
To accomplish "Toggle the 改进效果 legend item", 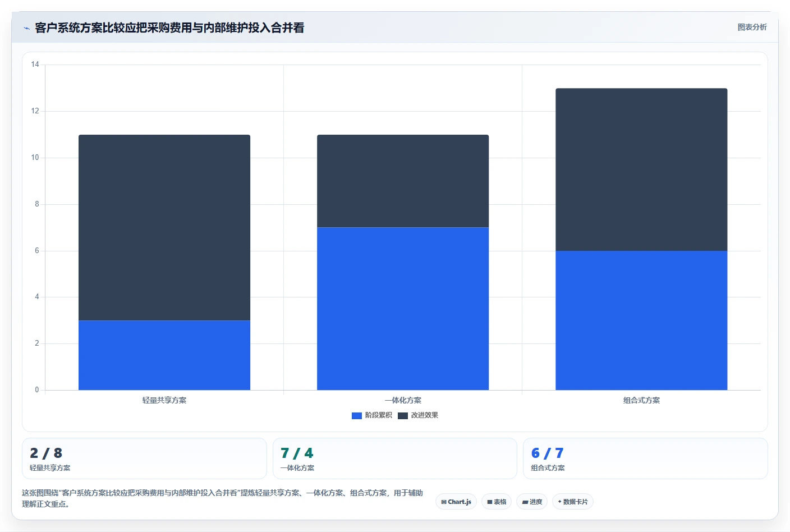I will click(x=418, y=415).
